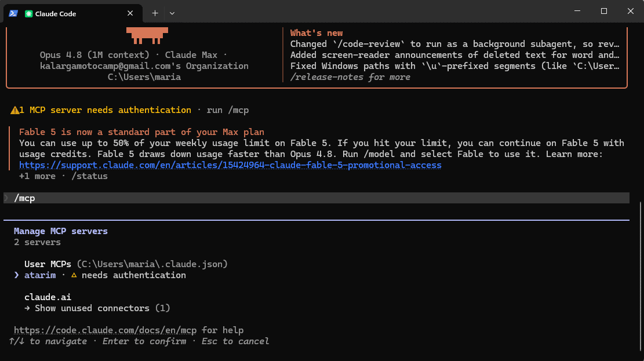Image resolution: width=644 pixels, height=361 pixels.
Task: Click the "User MCPs" section label
Action: 48,264
